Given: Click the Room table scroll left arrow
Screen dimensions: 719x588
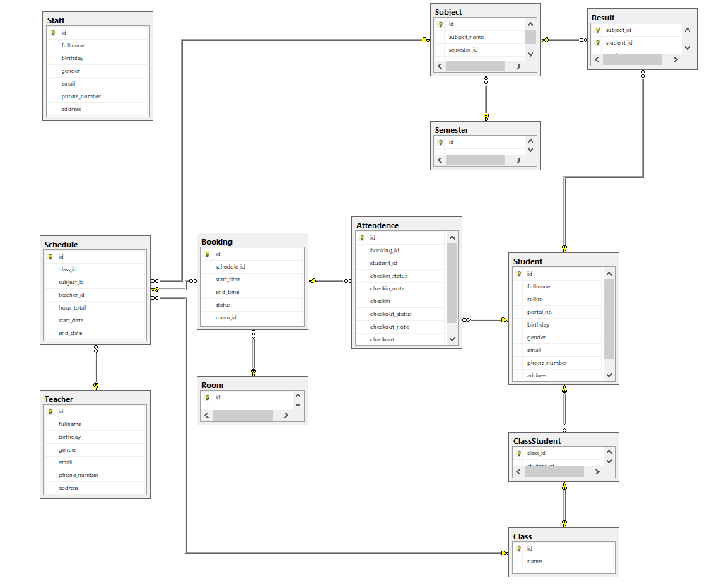Looking at the screenshot, I should [206, 416].
